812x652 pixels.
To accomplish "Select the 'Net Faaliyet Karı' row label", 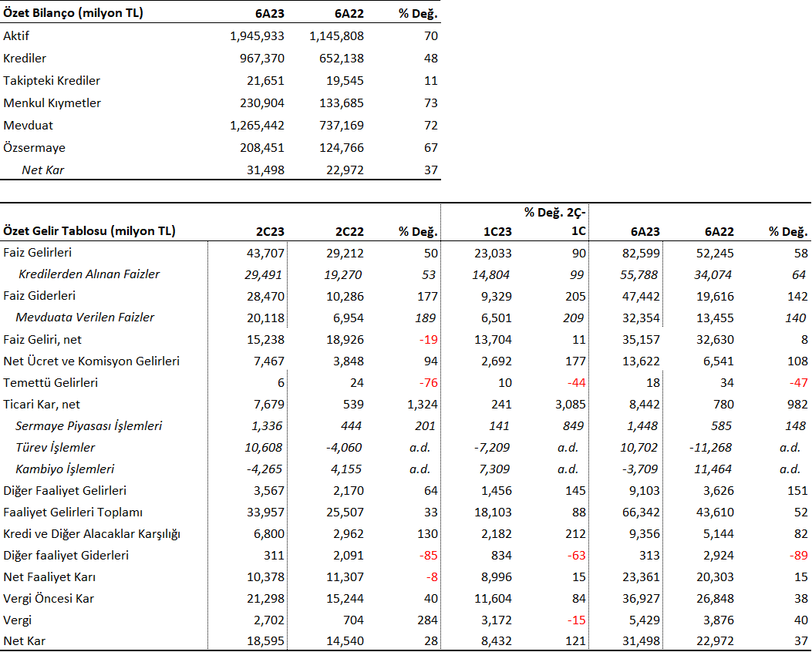I will pos(49,577).
